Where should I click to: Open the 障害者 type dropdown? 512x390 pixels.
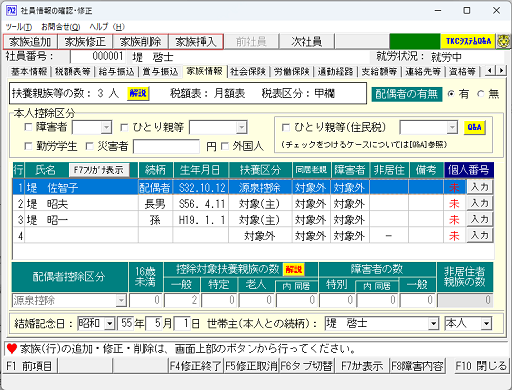tap(106, 127)
